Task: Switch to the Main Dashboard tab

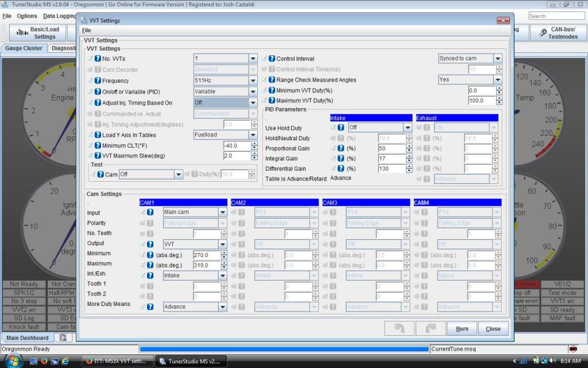Action: tap(28, 338)
